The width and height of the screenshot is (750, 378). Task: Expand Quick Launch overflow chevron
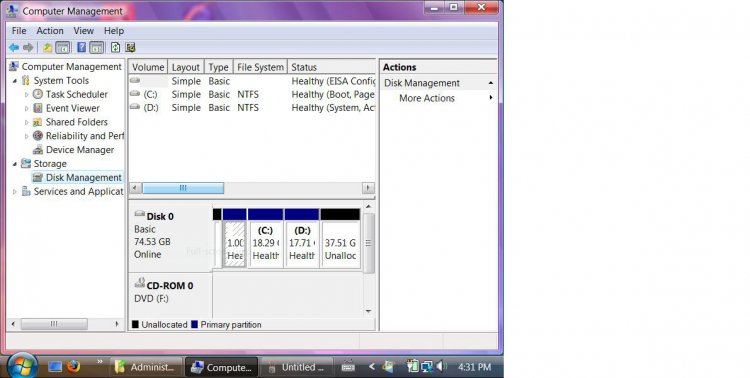point(100,361)
